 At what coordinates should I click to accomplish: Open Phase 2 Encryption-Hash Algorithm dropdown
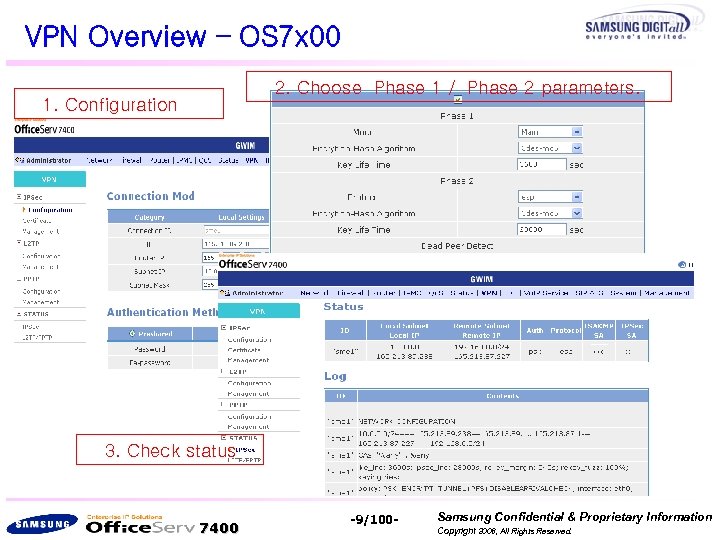[577, 213]
